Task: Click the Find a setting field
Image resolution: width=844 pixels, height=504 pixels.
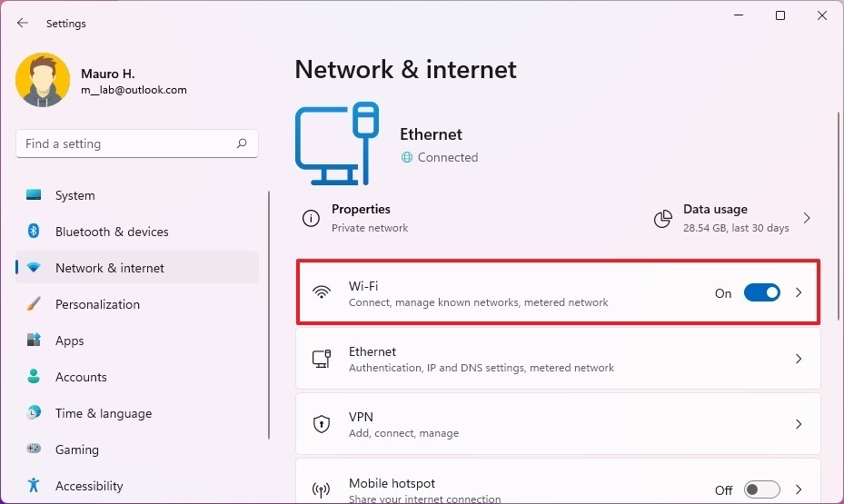Action: [x=127, y=143]
